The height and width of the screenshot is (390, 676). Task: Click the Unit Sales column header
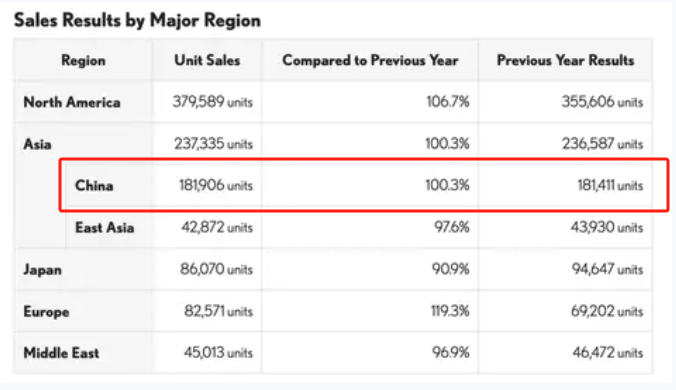click(x=207, y=60)
